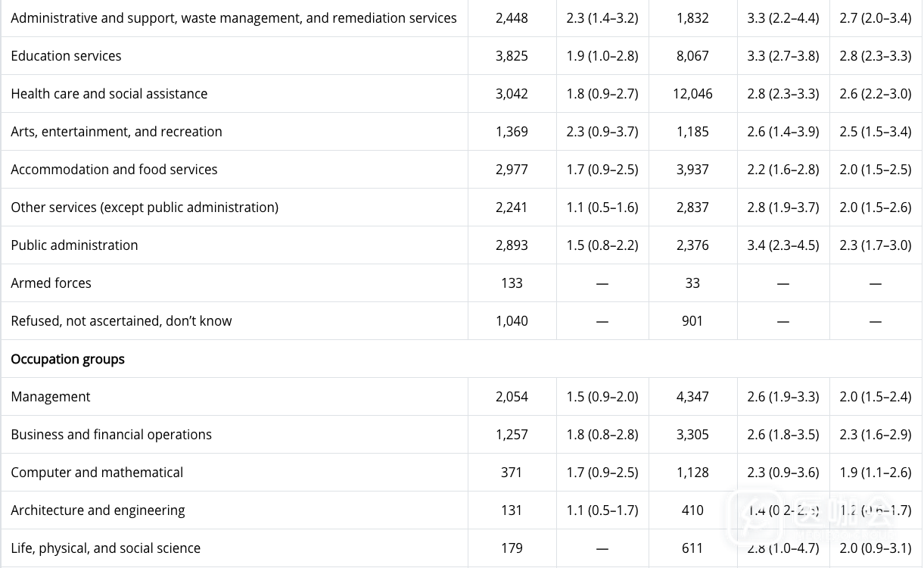Select the 'Armed forces' row label
The image size is (924, 568).
[x=51, y=283]
